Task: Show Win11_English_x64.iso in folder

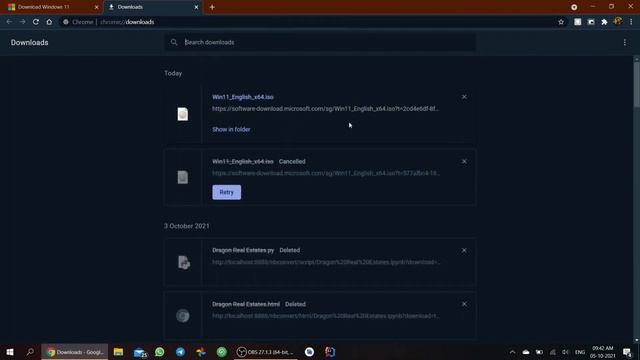Action: [231, 129]
